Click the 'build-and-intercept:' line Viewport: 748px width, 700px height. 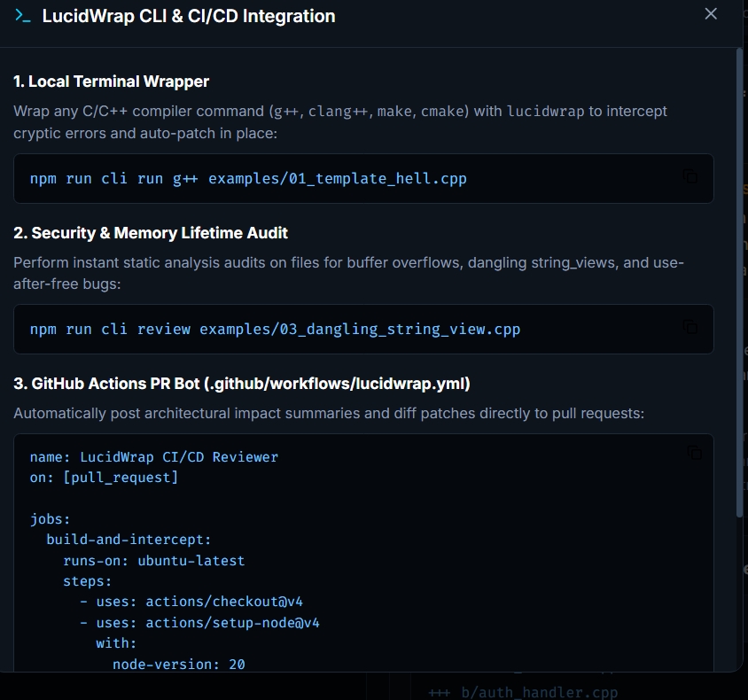click(x=129, y=540)
